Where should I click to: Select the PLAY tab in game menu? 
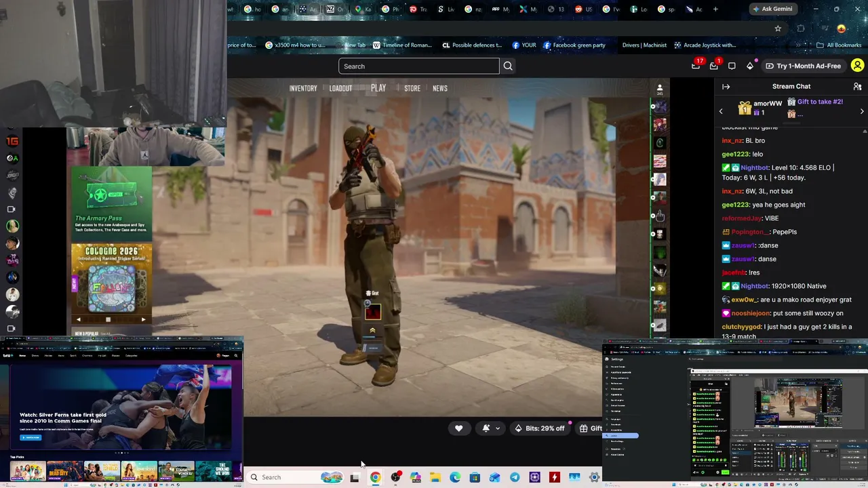coord(378,88)
